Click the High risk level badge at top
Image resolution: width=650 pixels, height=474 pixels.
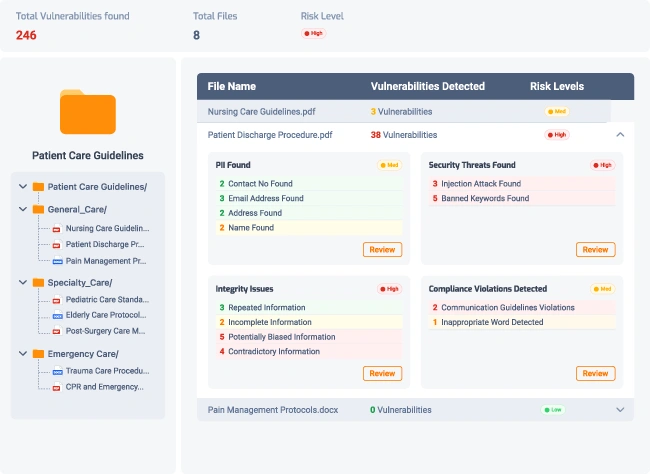click(x=313, y=33)
